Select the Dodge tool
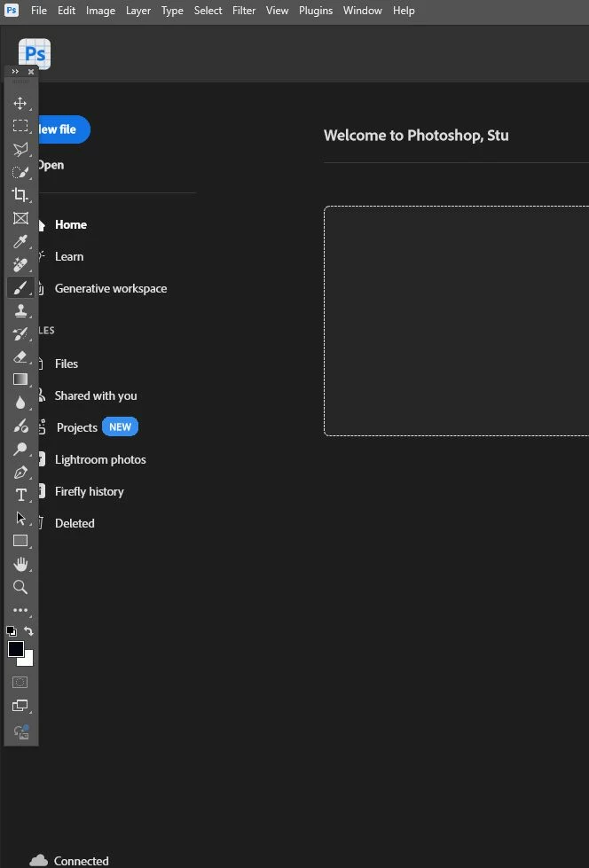 pyautogui.click(x=20, y=449)
